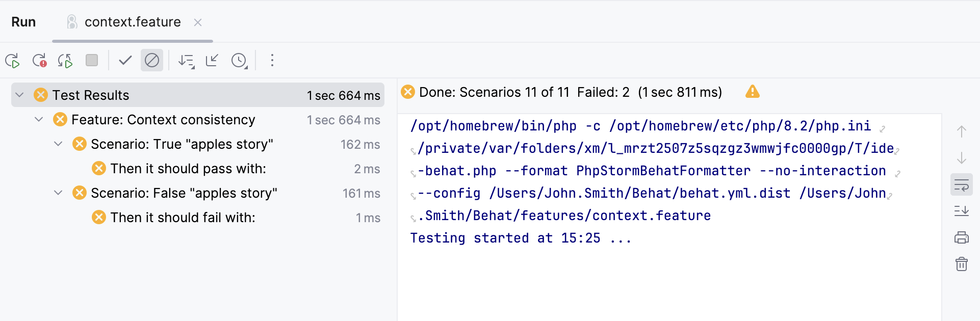Click the import tests arrow icon
Screen dimensions: 980x321
coord(212,61)
